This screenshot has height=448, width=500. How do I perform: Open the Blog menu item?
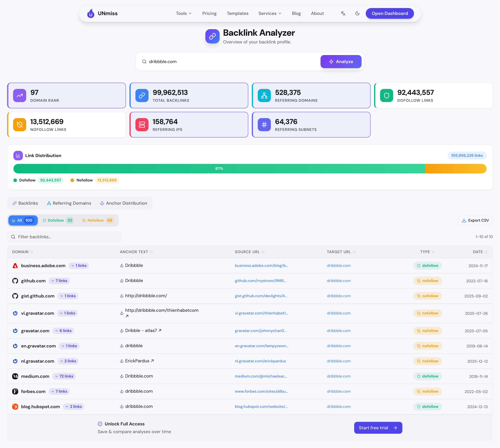(x=296, y=13)
